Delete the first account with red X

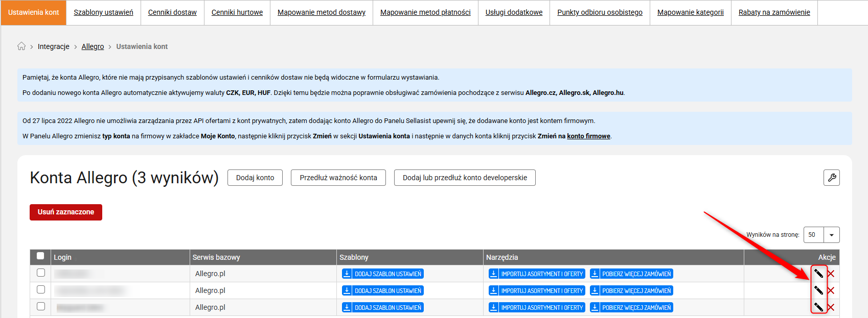coord(831,274)
